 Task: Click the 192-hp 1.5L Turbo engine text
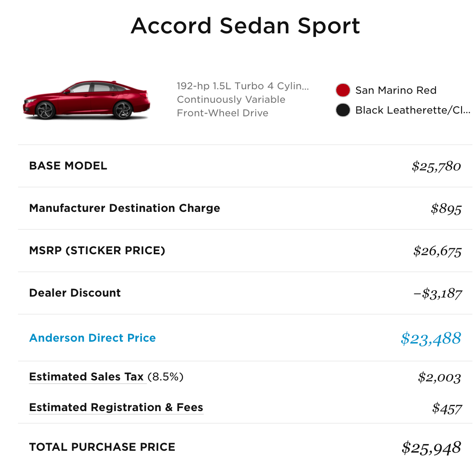[243, 86]
